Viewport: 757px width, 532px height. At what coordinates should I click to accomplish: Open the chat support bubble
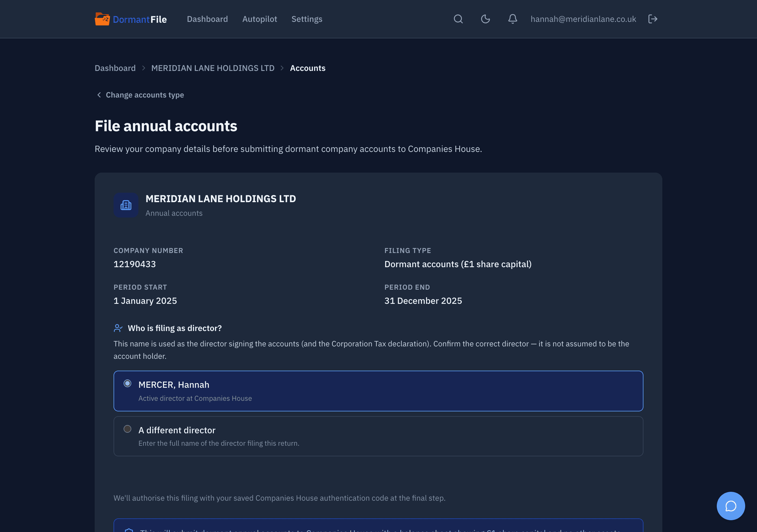(x=731, y=506)
